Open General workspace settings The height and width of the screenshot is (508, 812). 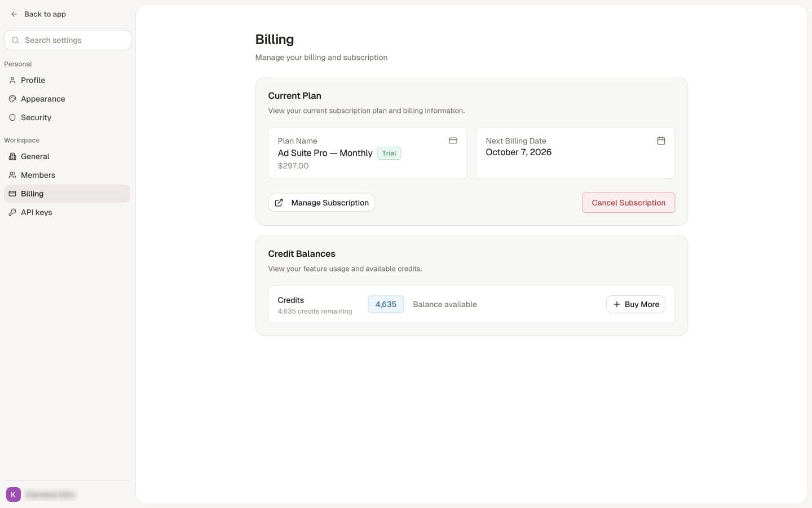[67, 156]
